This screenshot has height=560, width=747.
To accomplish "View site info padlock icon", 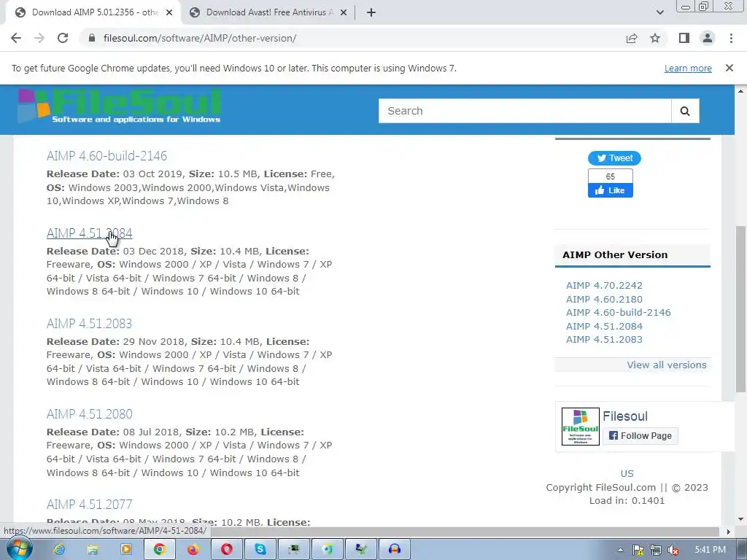I will pyautogui.click(x=92, y=38).
